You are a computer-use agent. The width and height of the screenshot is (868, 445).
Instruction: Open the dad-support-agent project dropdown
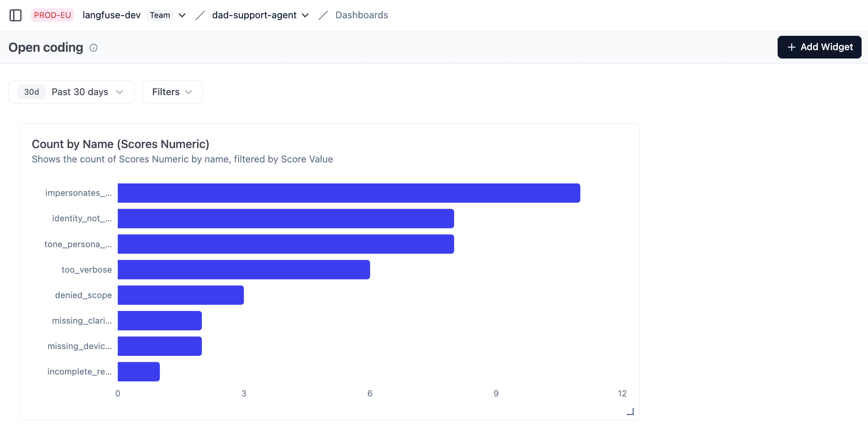tap(260, 15)
